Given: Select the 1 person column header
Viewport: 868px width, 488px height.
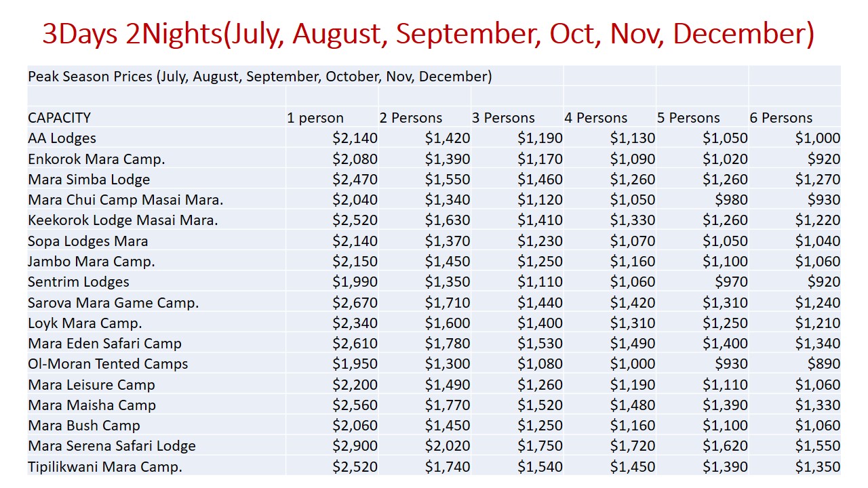Looking at the screenshot, I should pyautogui.click(x=315, y=118).
